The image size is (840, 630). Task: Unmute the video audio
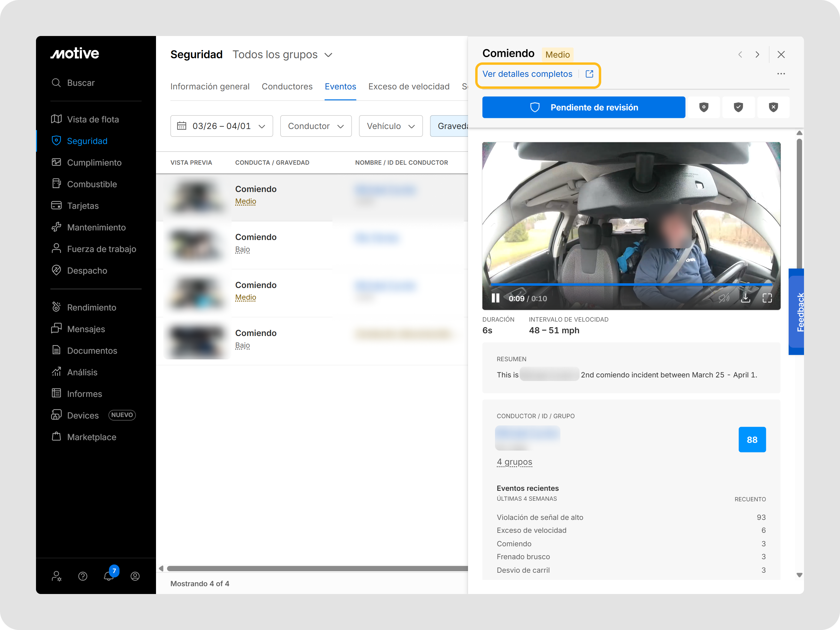click(724, 298)
